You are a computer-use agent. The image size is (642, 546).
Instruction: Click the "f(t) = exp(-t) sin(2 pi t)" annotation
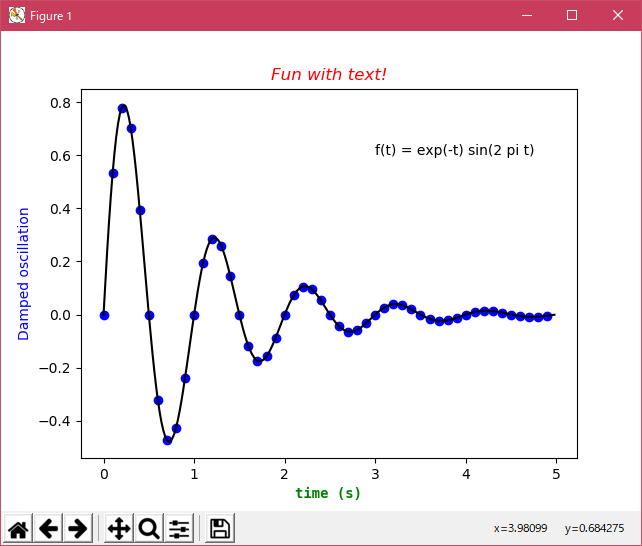click(454, 150)
